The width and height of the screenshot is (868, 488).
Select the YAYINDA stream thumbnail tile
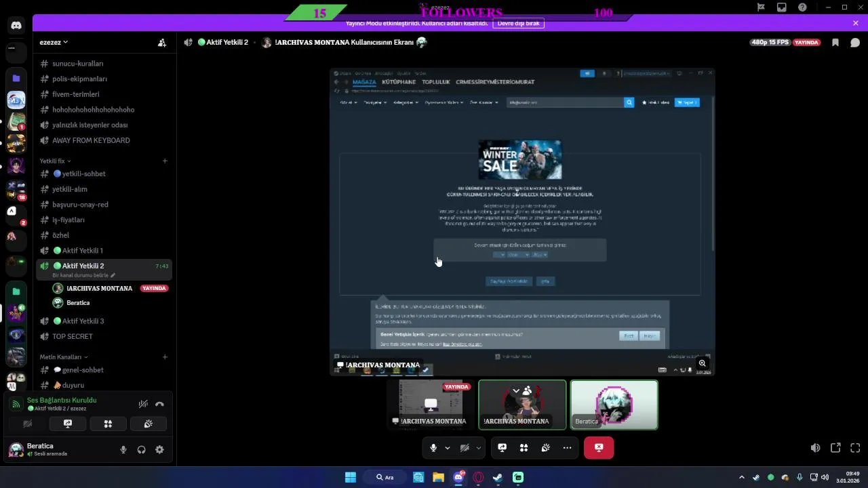click(x=430, y=405)
